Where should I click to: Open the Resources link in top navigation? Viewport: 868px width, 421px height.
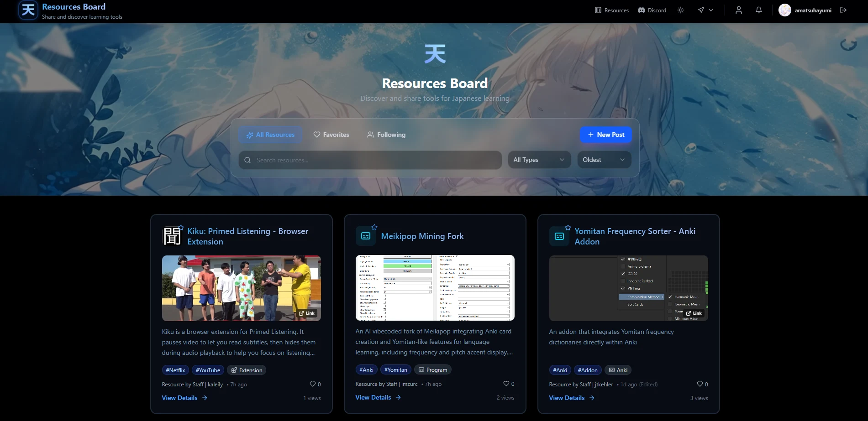(x=612, y=10)
